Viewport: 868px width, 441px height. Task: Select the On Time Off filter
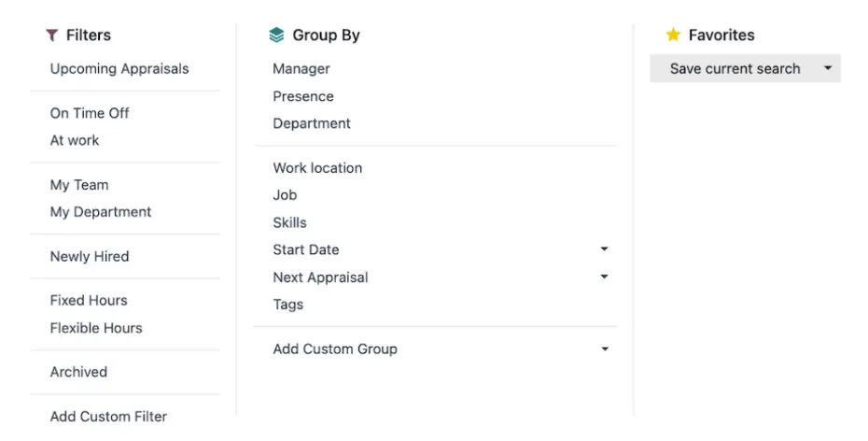(90, 113)
